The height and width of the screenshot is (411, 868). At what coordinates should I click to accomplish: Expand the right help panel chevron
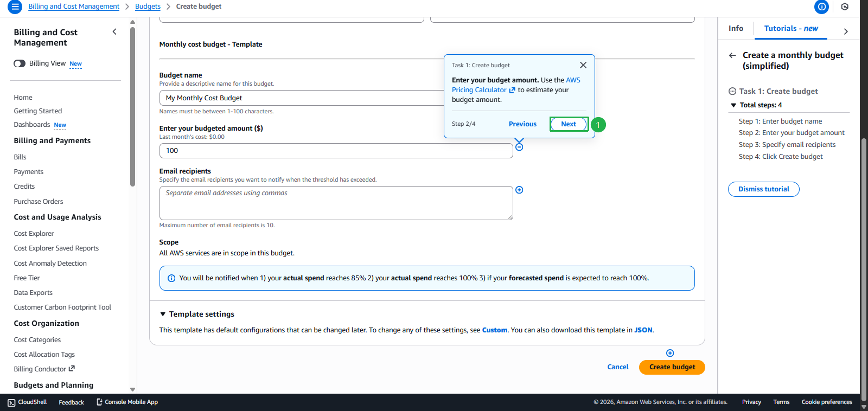click(846, 31)
